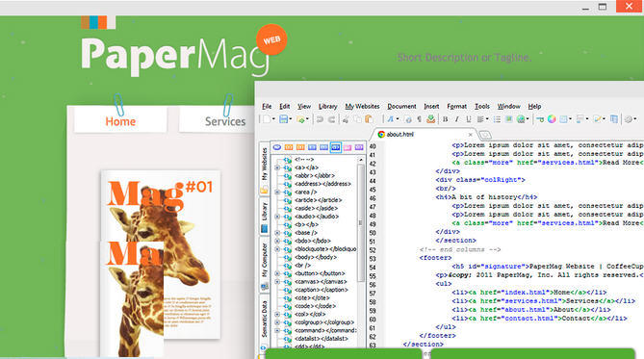Expand the <audio></audio> tree node
Image resolution: width=644 pixels, height=359 pixels.
pyautogui.click(x=277, y=217)
